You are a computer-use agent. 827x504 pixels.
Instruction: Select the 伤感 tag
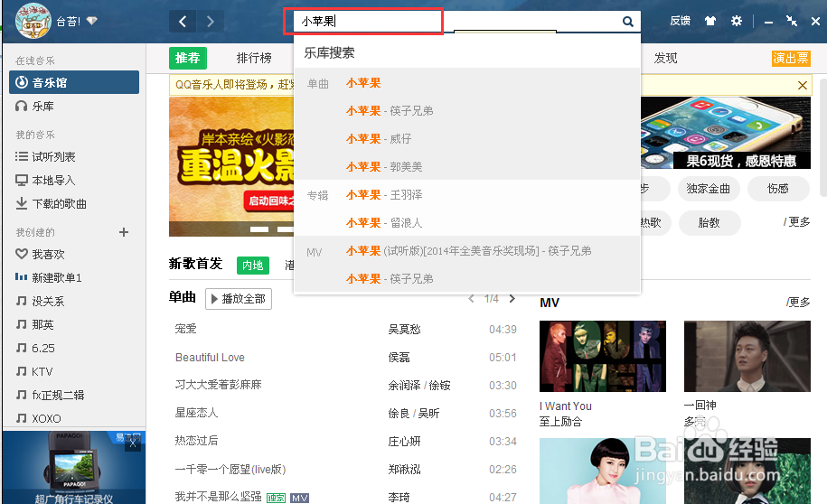tap(778, 189)
